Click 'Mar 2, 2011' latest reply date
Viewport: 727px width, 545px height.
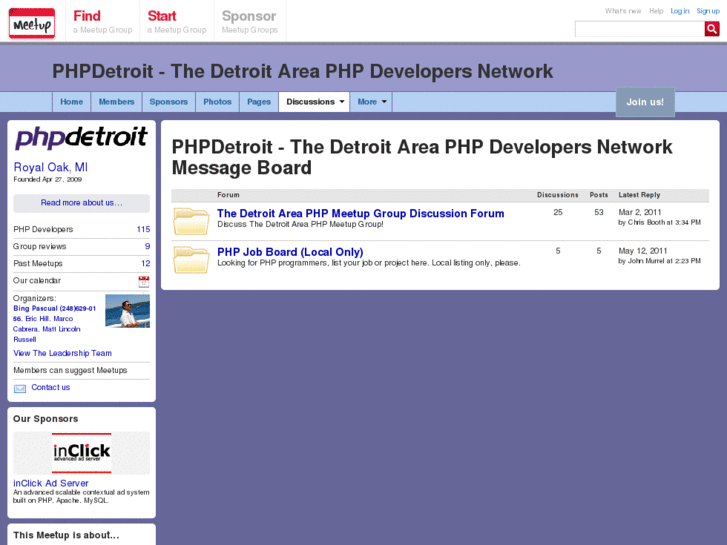click(640, 212)
